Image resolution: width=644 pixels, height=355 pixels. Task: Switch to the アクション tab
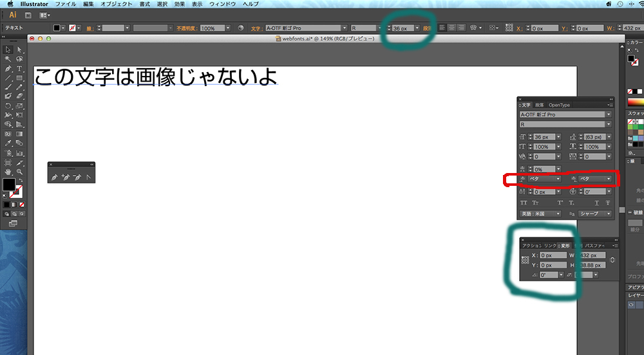pyautogui.click(x=532, y=246)
